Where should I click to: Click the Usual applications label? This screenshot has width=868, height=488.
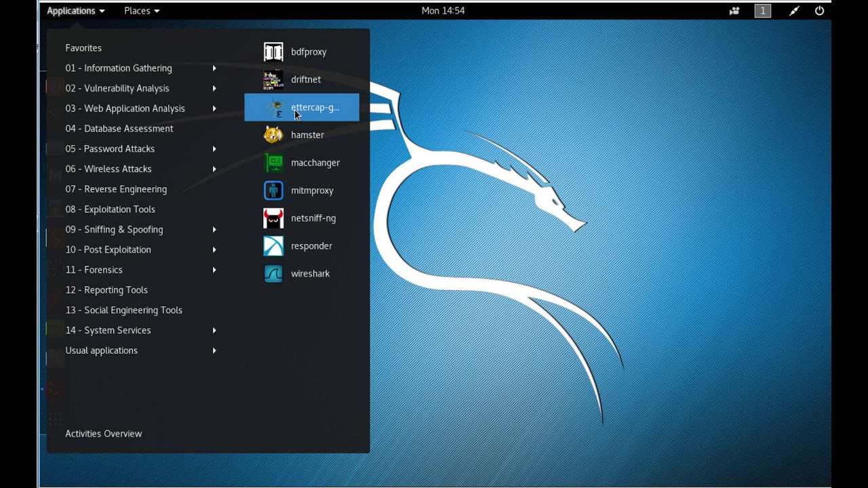(x=101, y=350)
